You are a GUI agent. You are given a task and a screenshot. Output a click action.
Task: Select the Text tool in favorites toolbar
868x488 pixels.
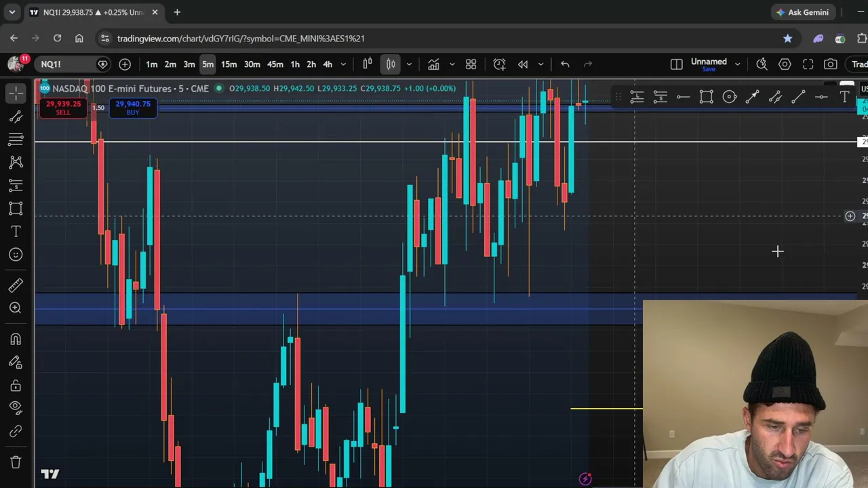click(x=844, y=97)
